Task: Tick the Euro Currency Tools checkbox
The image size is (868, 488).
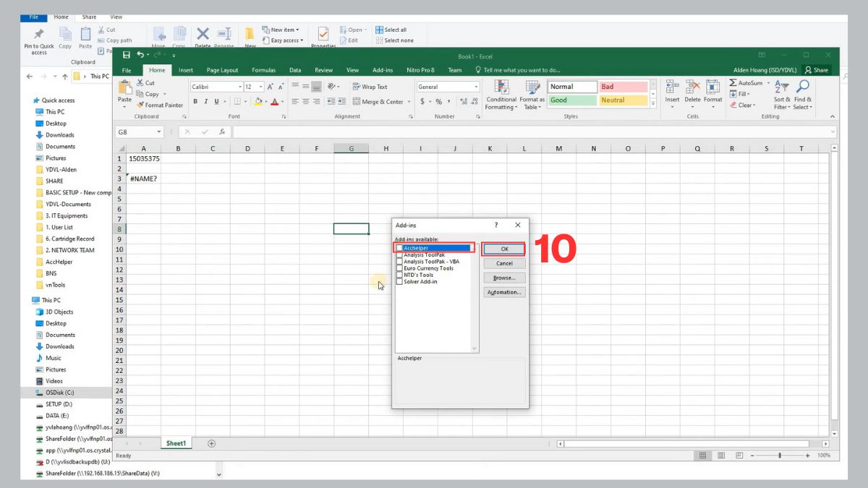Action: (399, 268)
